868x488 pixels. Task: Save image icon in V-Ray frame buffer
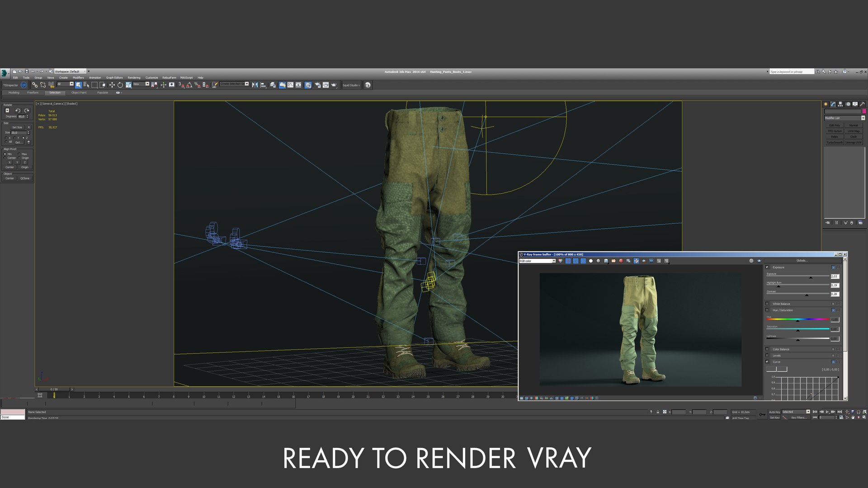pos(606,261)
